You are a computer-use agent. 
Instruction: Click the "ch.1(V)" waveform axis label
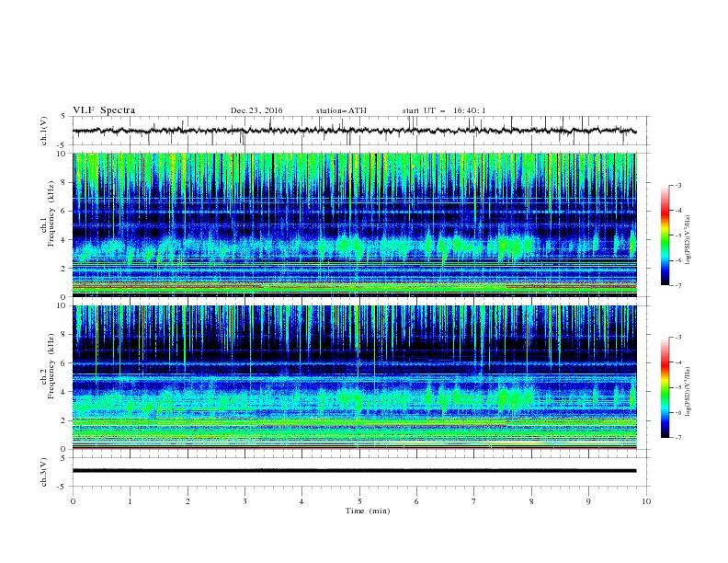[44, 131]
